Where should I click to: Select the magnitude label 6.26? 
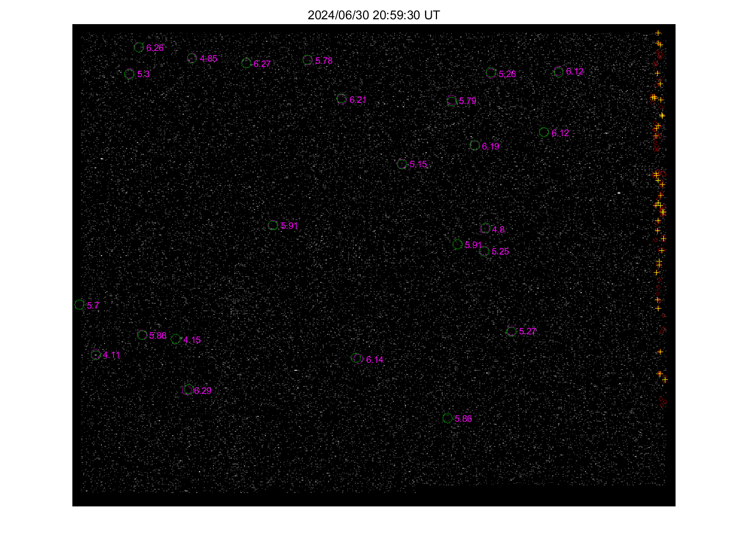(x=155, y=48)
